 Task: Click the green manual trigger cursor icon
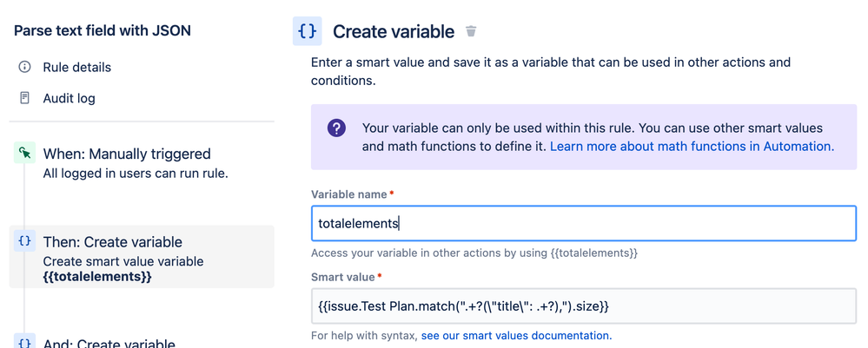point(24,154)
